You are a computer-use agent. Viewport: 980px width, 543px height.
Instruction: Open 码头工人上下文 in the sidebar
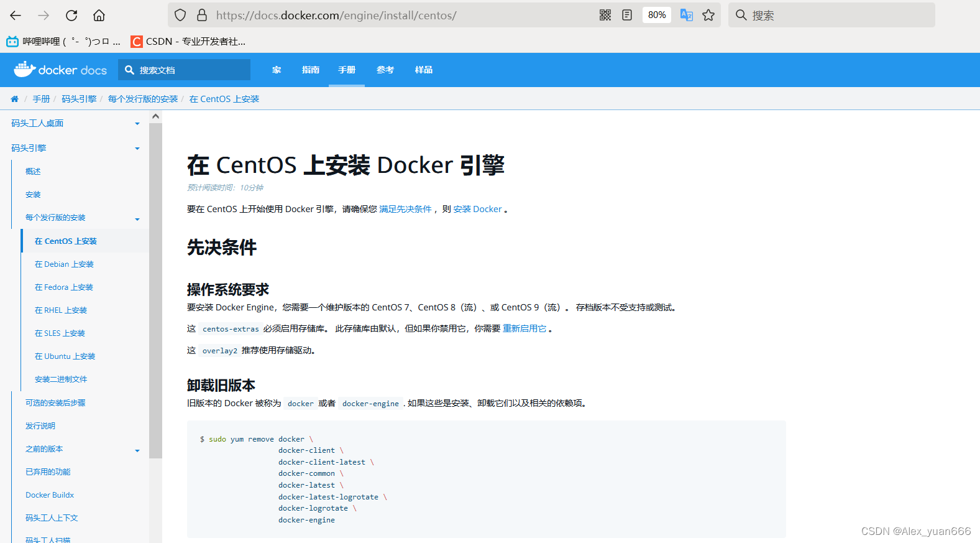coord(52,518)
